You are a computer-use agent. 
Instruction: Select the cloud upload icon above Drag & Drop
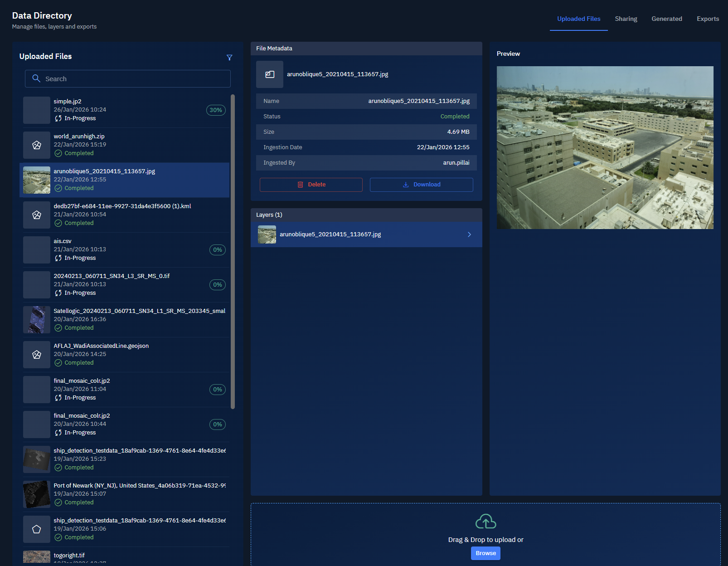click(485, 522)
